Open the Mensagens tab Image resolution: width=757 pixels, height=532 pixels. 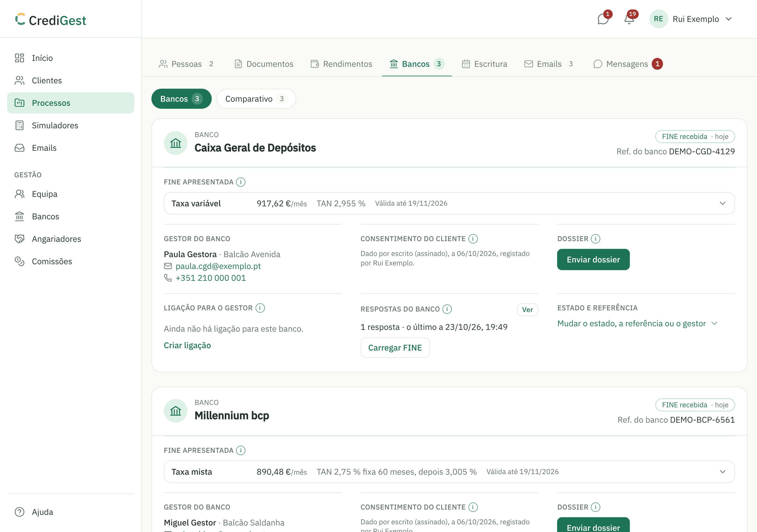click(x=628, y=64)
